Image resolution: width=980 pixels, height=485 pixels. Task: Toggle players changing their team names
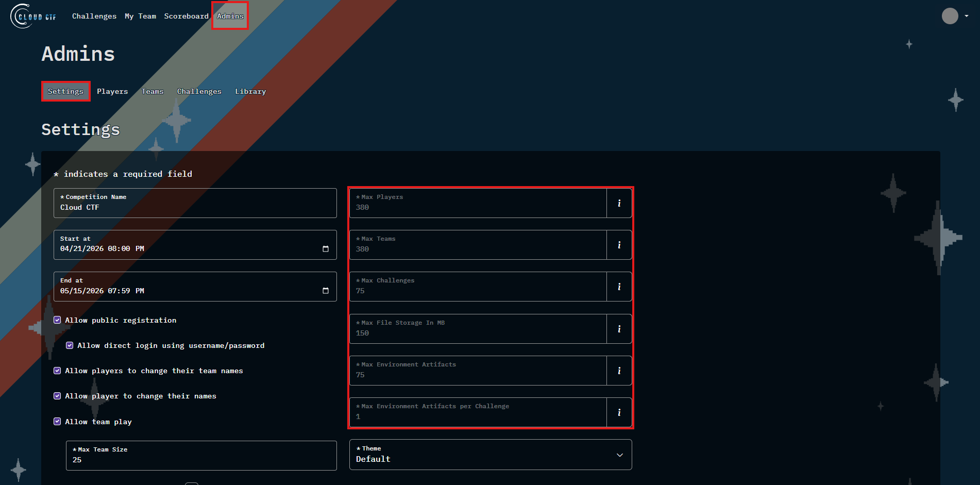tap(57, 371)
